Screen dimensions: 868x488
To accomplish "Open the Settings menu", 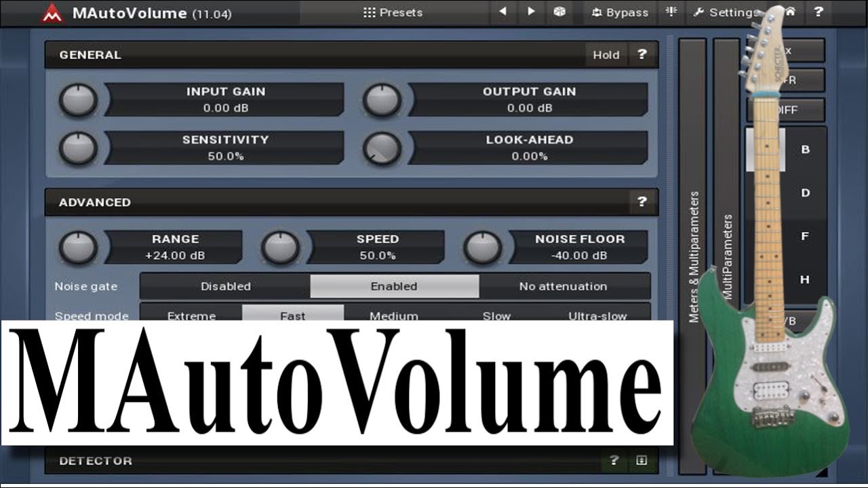I will pyautogui.click(x=726, y=12).
